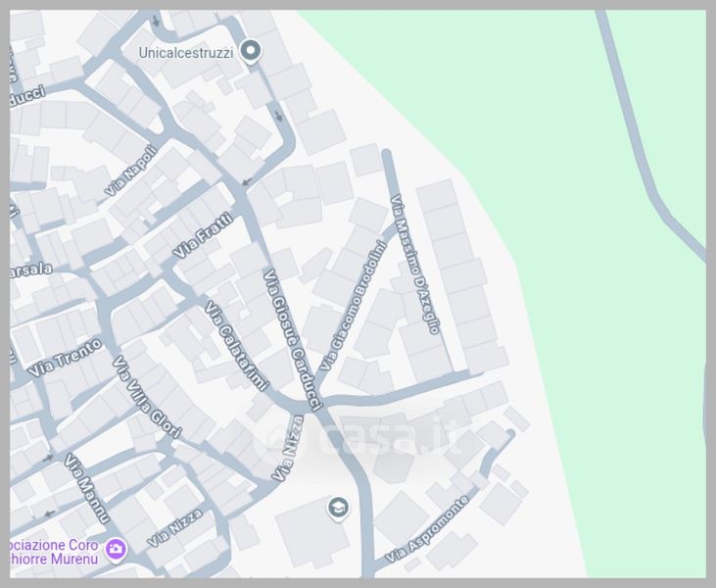
Task: Select the Via Massimo D'Azeglio label
Action: [x=415, y=265]
